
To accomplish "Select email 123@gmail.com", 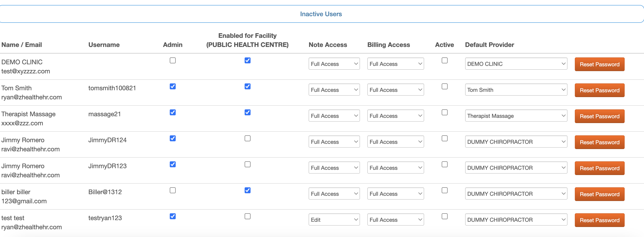I will coord(24,201).
